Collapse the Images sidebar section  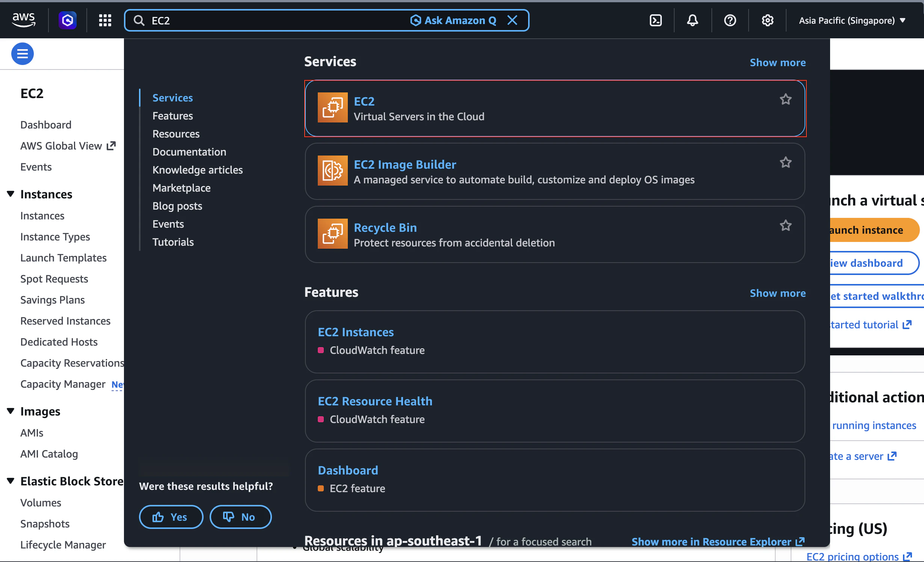11,411
